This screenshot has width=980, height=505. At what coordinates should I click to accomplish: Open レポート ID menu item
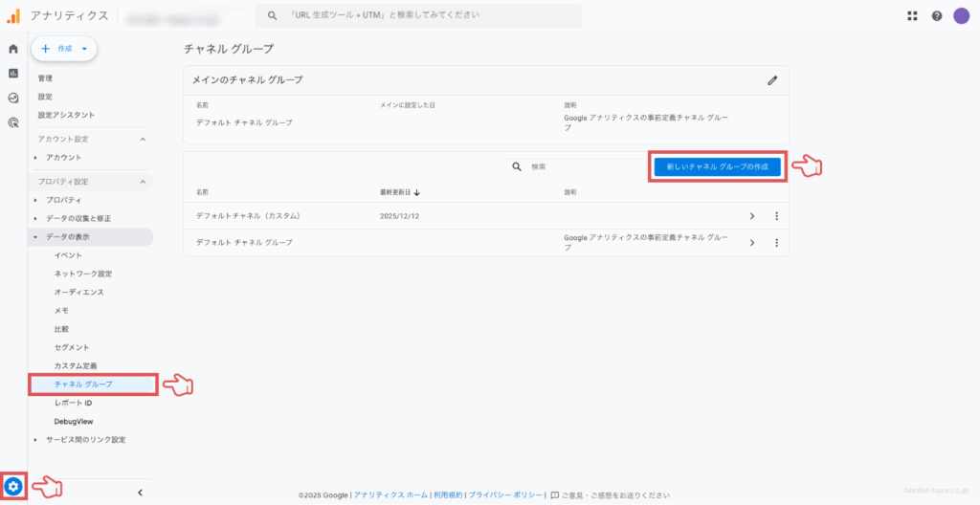pos(73,403)
